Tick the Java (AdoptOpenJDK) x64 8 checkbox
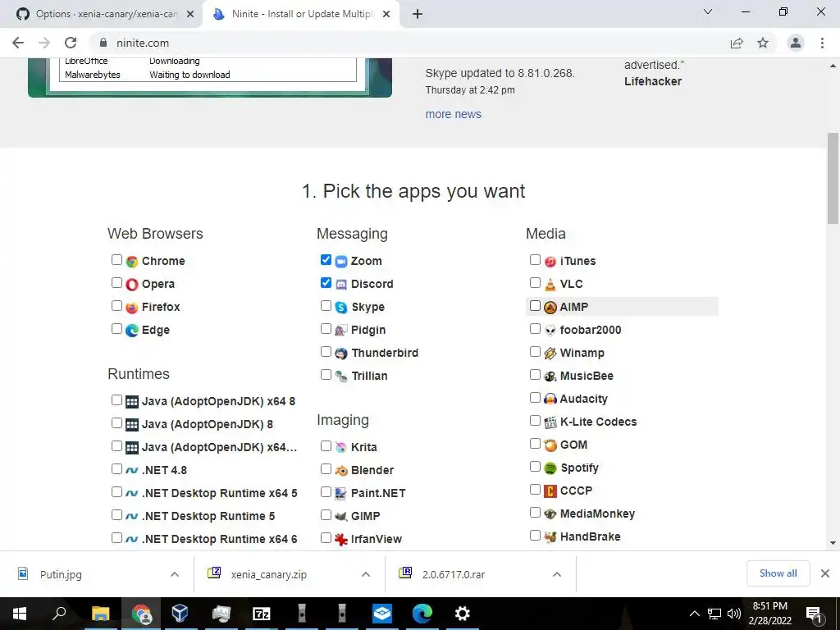This screenshot has height=630, width=840. (116, 400)
